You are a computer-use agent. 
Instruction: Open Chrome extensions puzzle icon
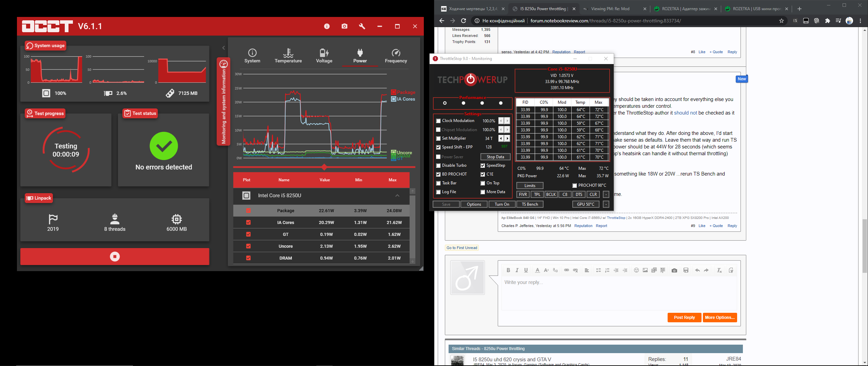(828, 21)
